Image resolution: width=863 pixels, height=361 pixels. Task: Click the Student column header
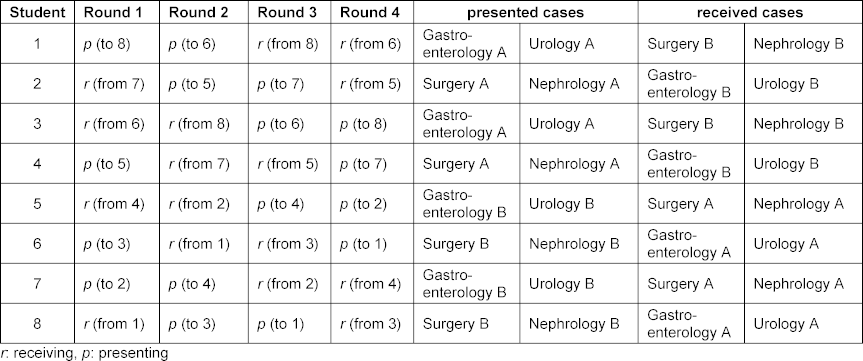point(37,13)
